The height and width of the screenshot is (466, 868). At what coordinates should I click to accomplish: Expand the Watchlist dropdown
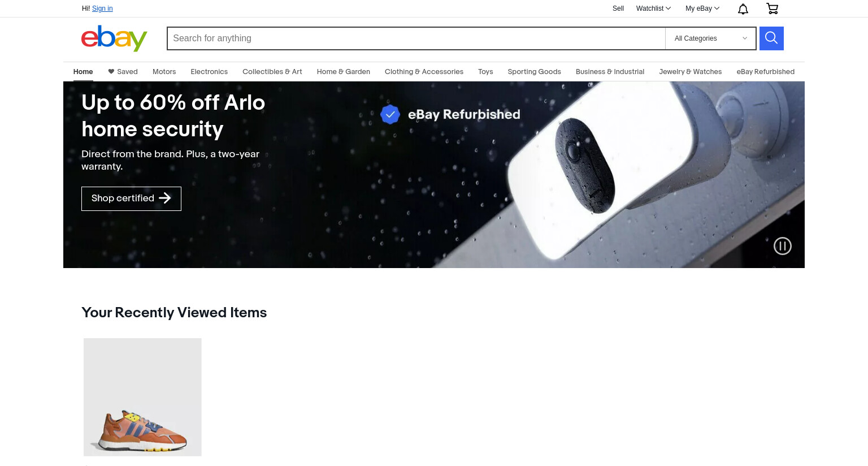click(653, 8)
